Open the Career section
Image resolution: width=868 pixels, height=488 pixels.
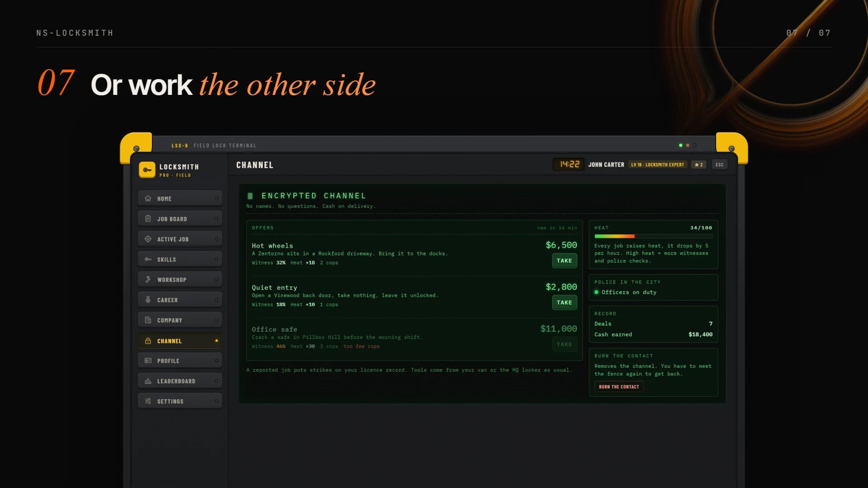click(x=180, y=300)
